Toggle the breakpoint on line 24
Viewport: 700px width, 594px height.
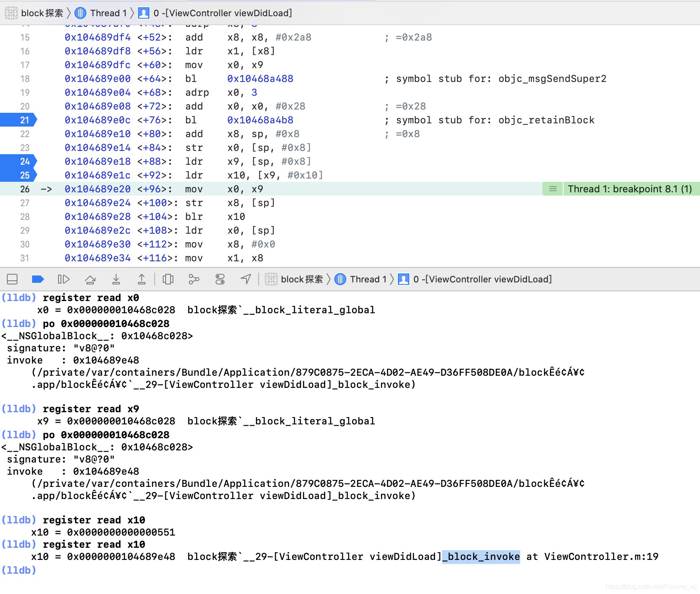tap(18, 161)
